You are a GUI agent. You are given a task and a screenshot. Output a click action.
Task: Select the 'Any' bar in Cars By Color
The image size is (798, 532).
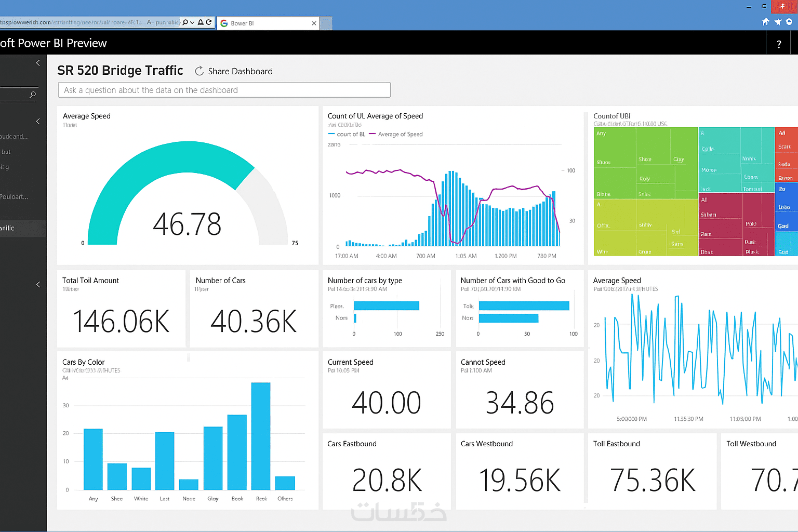(93, 459)
